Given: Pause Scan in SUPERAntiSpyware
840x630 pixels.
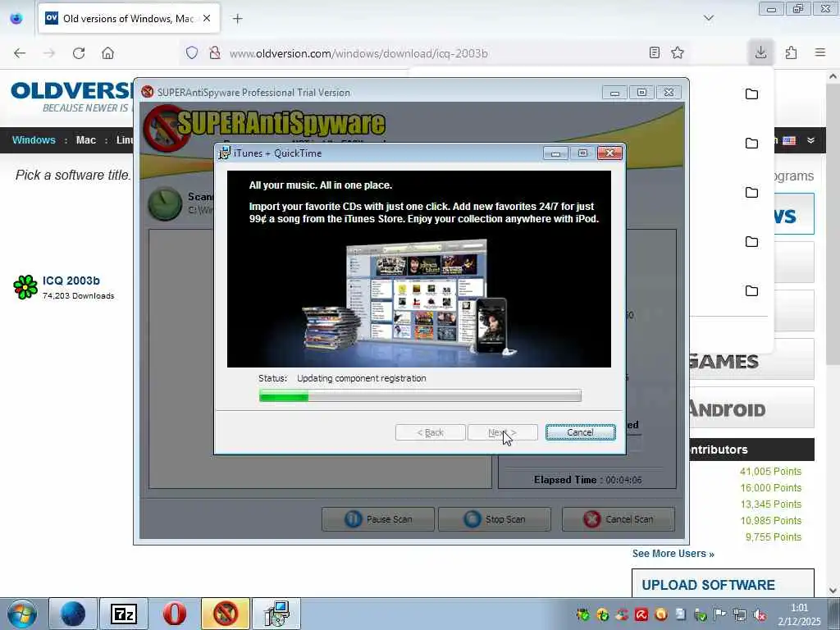Looking at the screenshot, I should click(378, 519).
